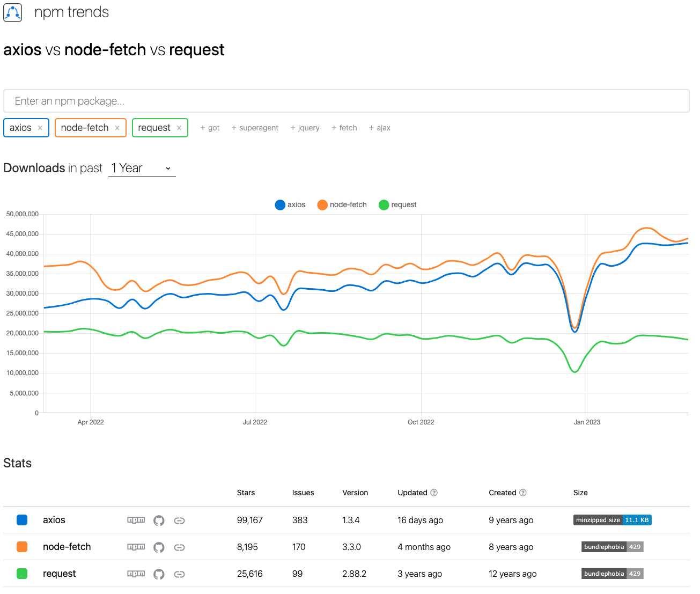Viewport: 700px width, 594px height.
Task: Click blue color swatch for axios row
Action: [22, 520]
